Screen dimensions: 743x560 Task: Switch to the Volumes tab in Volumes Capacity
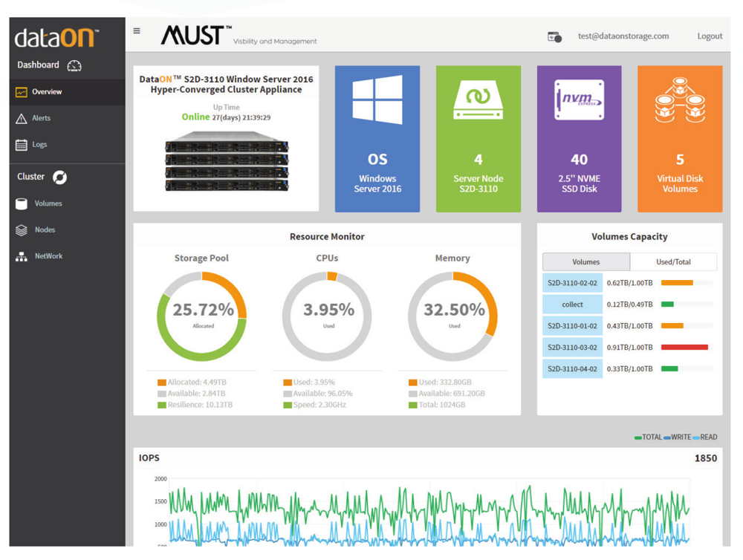(586, 261)
